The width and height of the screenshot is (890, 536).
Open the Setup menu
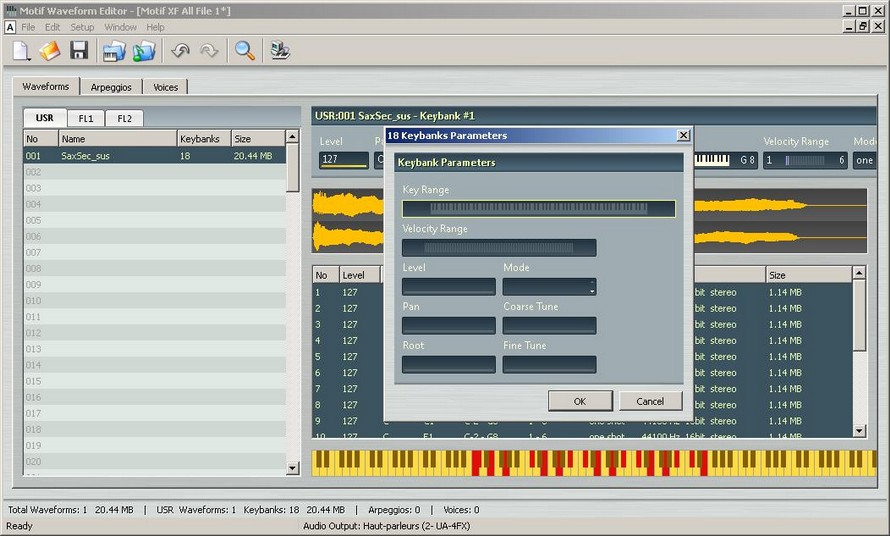tap(82, 27)
